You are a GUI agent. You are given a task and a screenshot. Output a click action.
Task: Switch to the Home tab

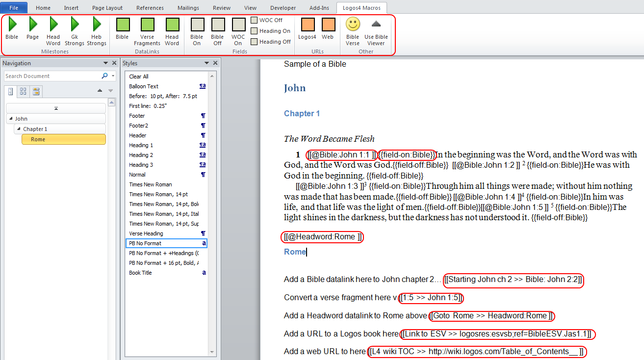43,8
